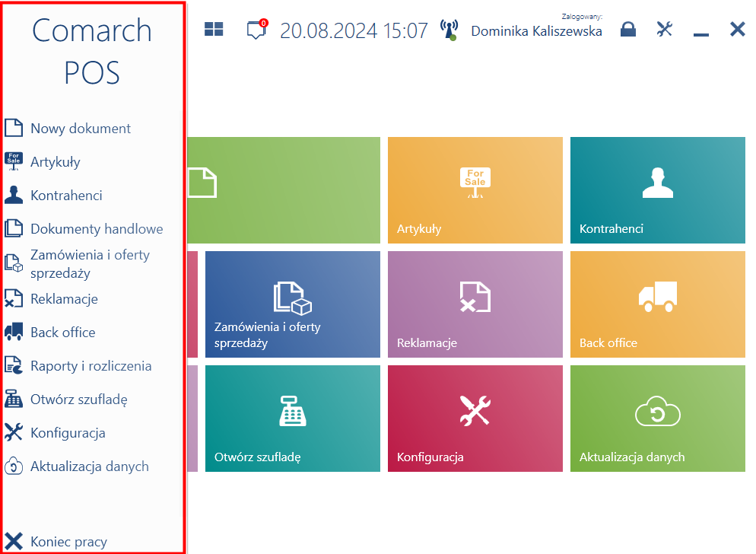Image resolution: width=756 pixels, height=554 pixels.
Task: Select Nowy dokument menu label
Action: coord(81,129)
